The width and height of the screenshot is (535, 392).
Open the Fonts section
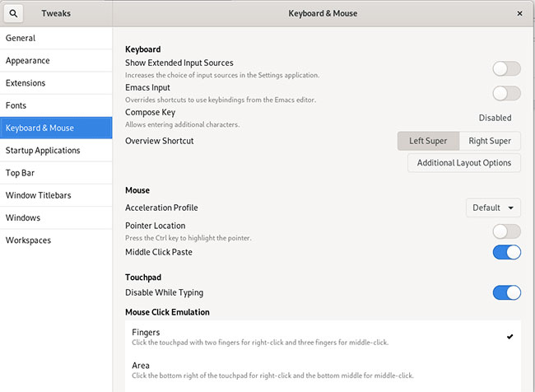click(x=56, y=105)
